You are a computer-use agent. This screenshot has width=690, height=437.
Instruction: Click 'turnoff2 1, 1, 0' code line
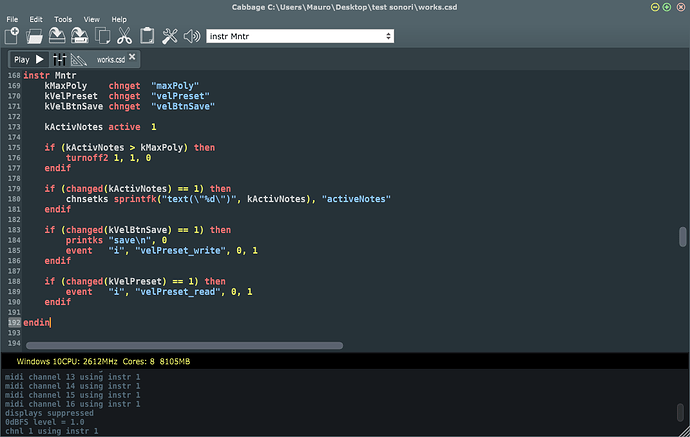coord(108,158)
